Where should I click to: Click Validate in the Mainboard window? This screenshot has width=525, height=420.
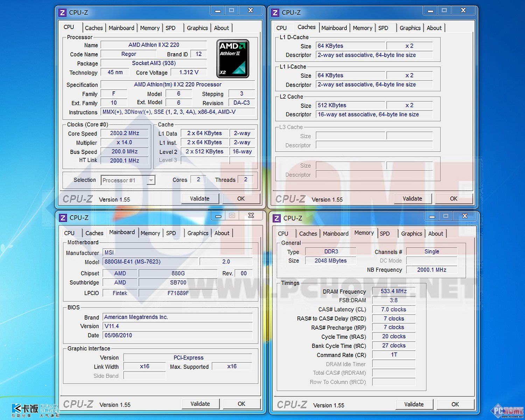(x=200, y=404)
